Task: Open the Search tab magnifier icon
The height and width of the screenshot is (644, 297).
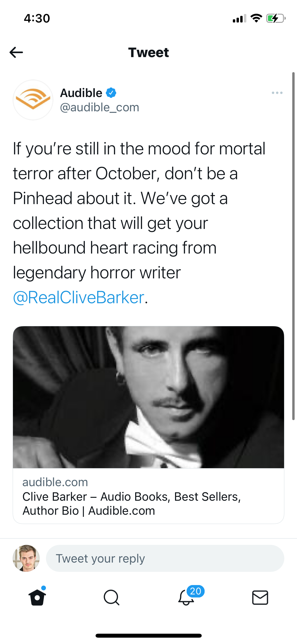Action: pos(111,597)
